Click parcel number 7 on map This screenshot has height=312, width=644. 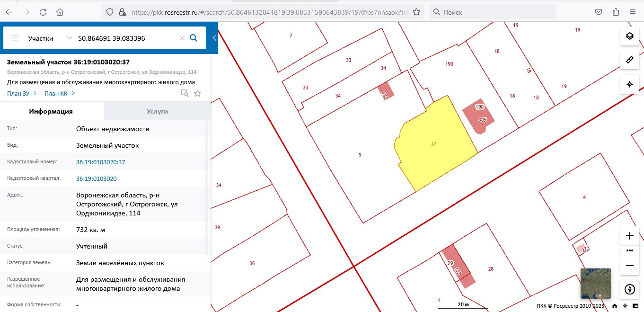[x=291, y=36]
